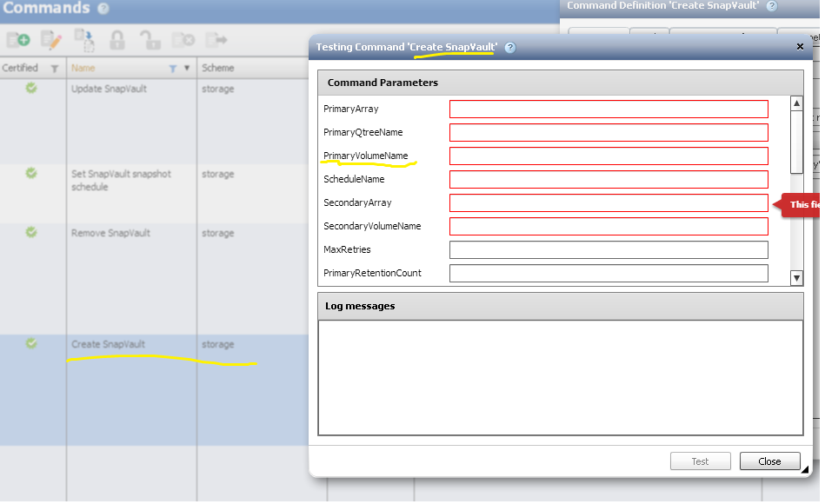Click the Test button

pos(701,461)
